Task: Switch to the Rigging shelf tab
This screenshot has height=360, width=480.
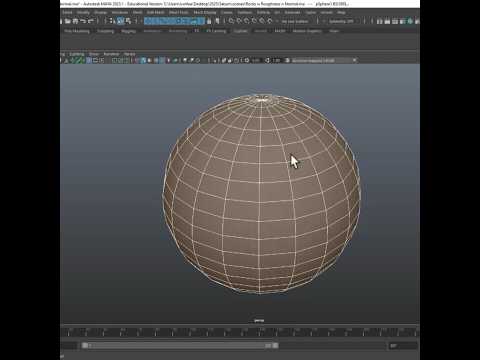Action: pyautogui.click(x=129, y=31)
